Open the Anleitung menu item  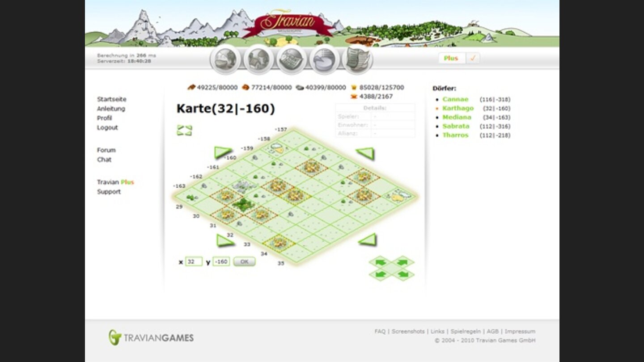111,109
